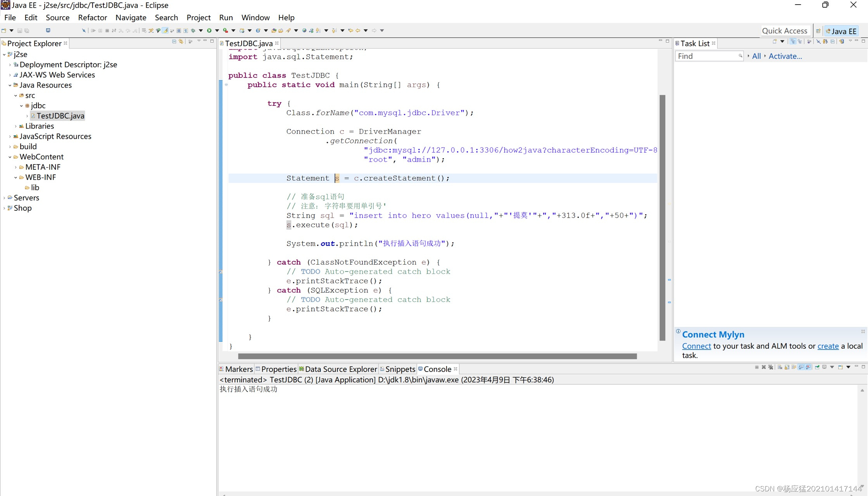The image size is (868, 496).
Task: Click the New file icon in main toolbar
Action: coord(4,31)
